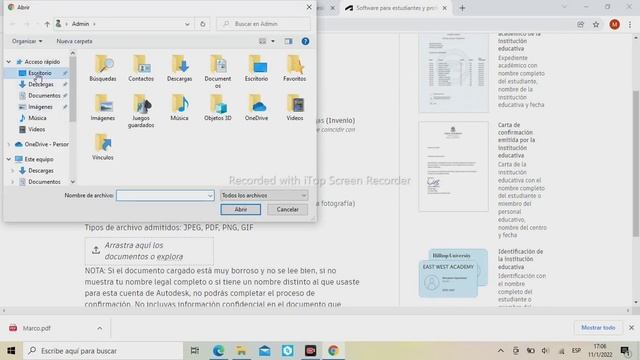Open the Descargas folder icon in file list
Viewport: 640px width, 360px height.
179,68
